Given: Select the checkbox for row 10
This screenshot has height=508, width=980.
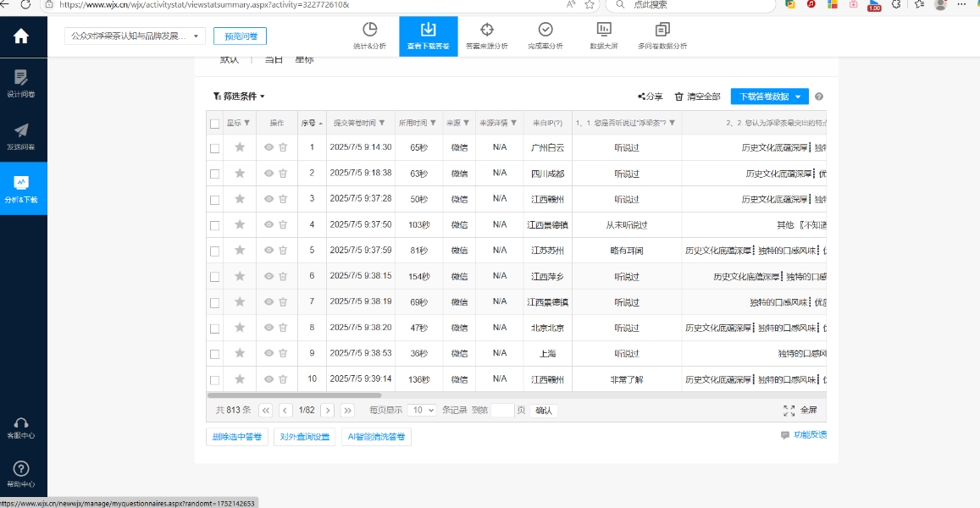Looking at the screenshot, I should click(215, 380).
